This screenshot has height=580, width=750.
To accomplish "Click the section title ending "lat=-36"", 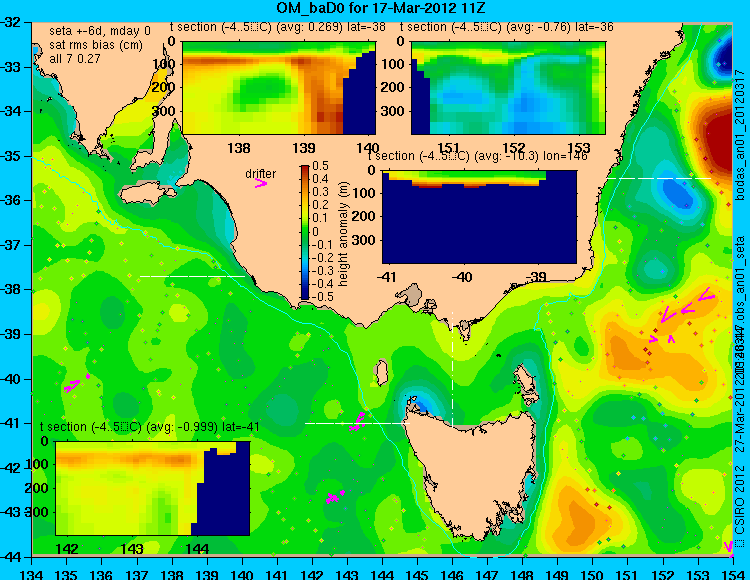I will [x=507, y=27].
